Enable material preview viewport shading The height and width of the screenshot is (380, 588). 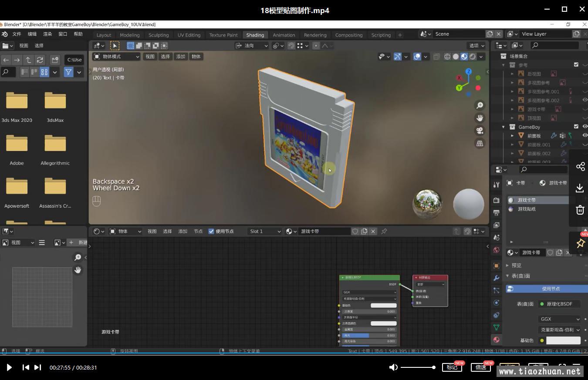(464, 57)
